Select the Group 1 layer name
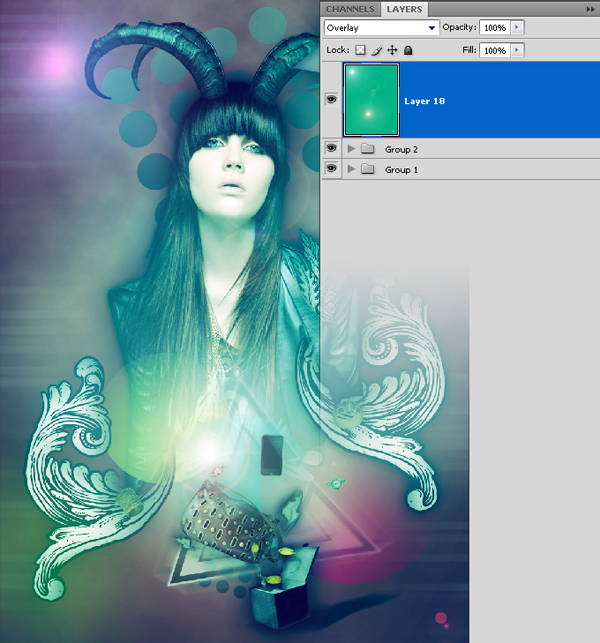The height and width of the screenshot is (643, 600). point(401,170)
